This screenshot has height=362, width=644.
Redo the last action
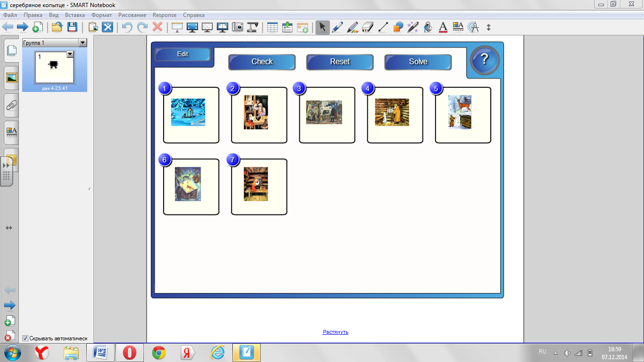tap(142, 27)
